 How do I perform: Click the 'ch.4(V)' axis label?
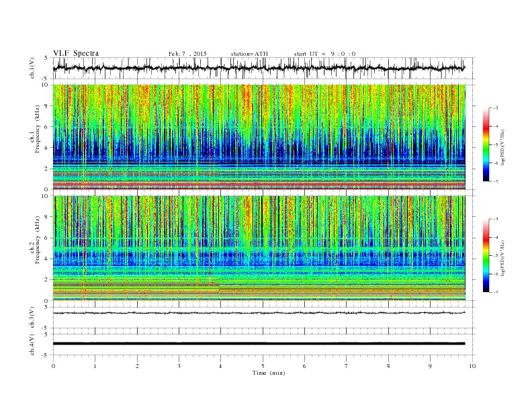32,345
